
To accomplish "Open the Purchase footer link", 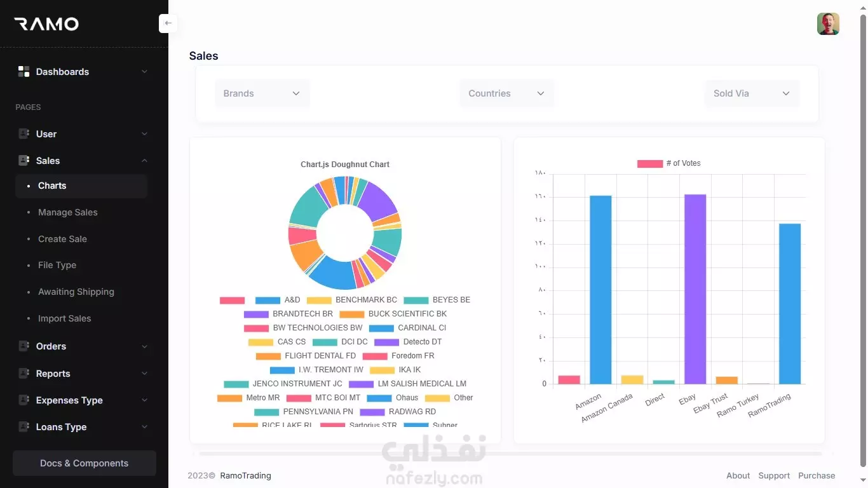I will (817, 475).
